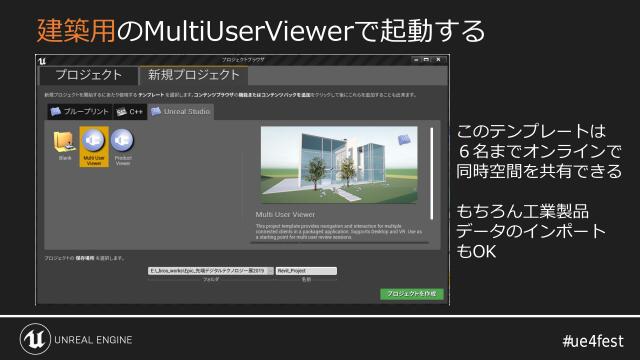The image size is (640, 360).
Task: Click the template description vertical scrollbar
Action: (x=432, y=174)
